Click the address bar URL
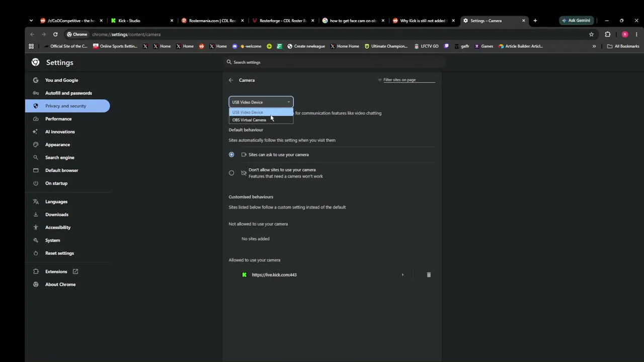The width and height of the screenshot is (644, 362). click(x=126, y=35)
